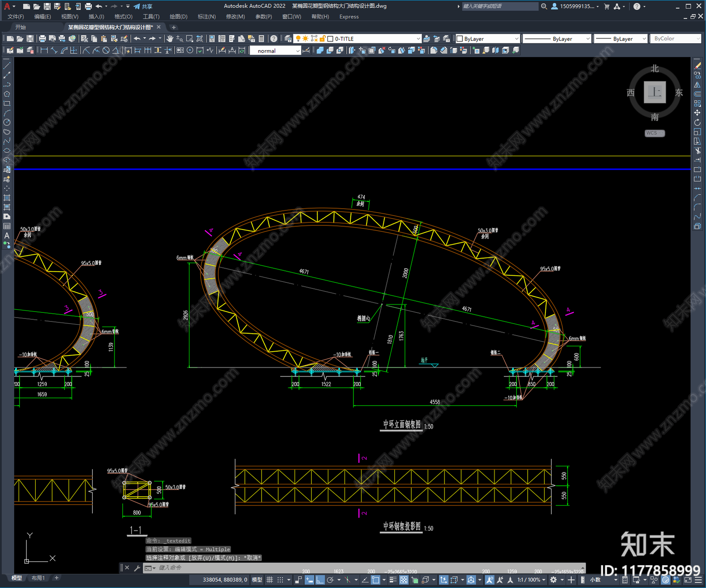The height and width of the screenshot is (588, 706).
Task: Toggle lineweight display in status bar
Action: pyautogui.click(x=393, y=580)
